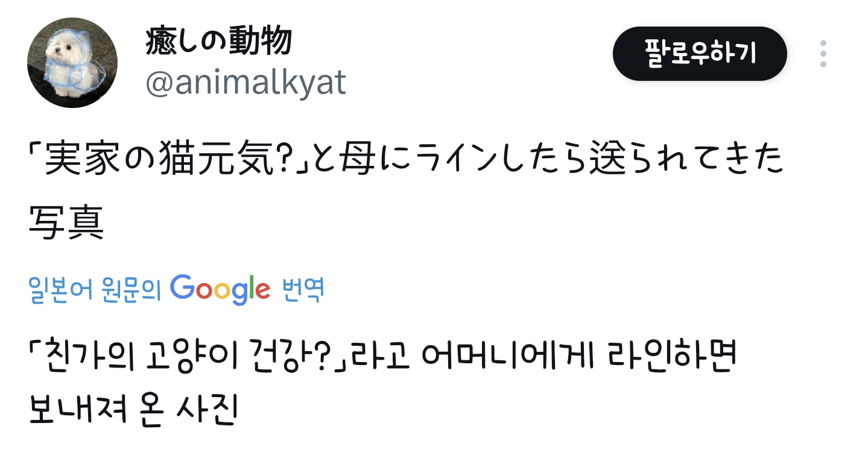Screen dimensions: 868x458
Task: Visit the @animalkyat handle
Action: tap(246, 83)
